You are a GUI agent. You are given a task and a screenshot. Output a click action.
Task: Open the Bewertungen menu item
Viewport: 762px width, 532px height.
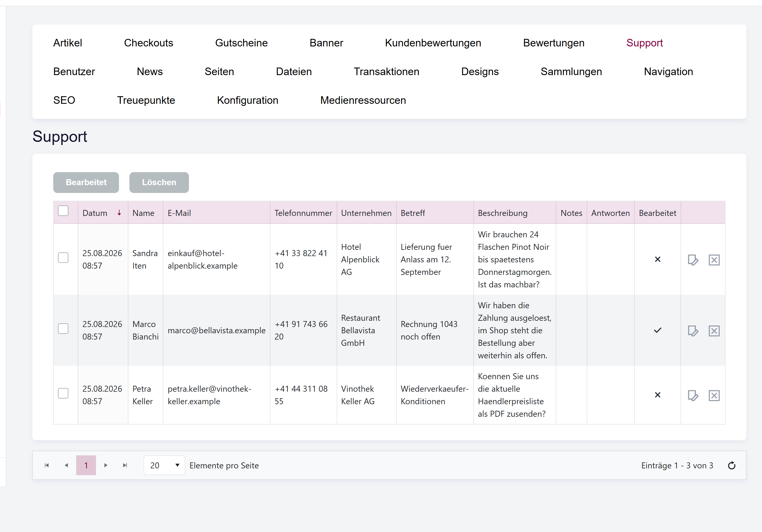553,43
